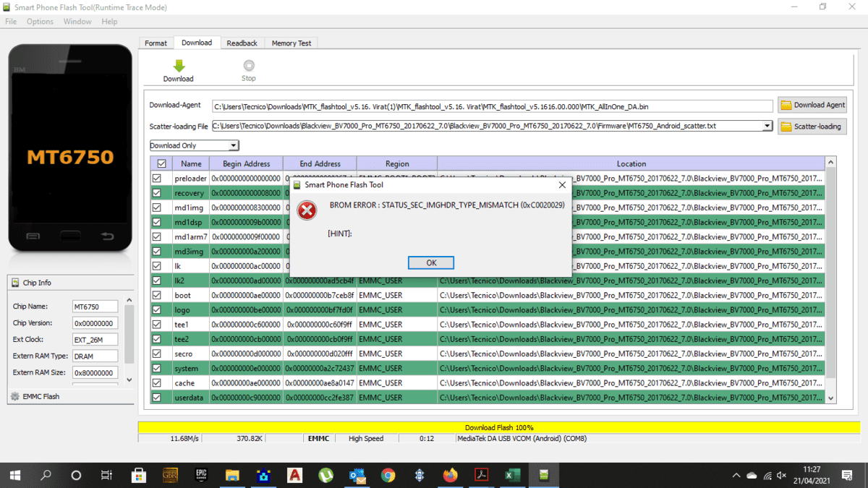Image resolution: width=868 pixels, height=488 pixels.
Task: Click the gear icon beside EMMC Flash
Action: click(x=14, y=396)
